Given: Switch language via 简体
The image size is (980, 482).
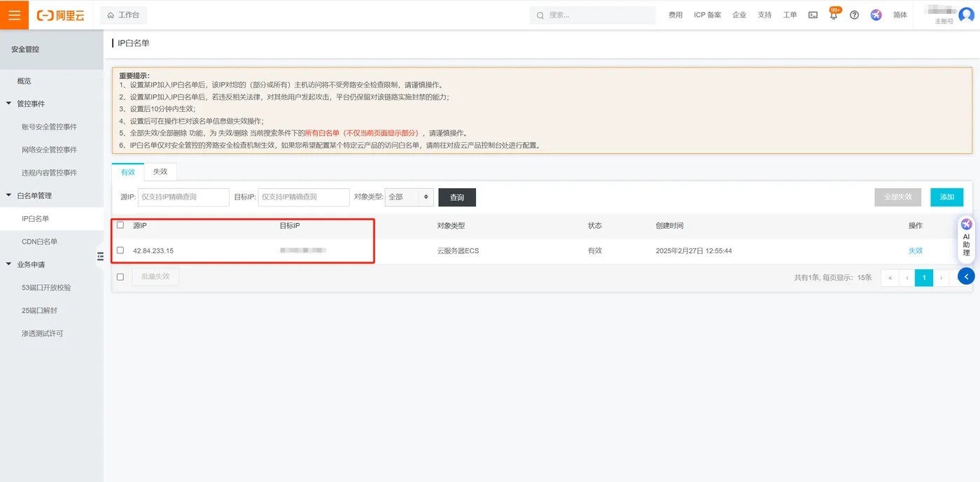Looking at the screenshot, I should click(900, 15).
